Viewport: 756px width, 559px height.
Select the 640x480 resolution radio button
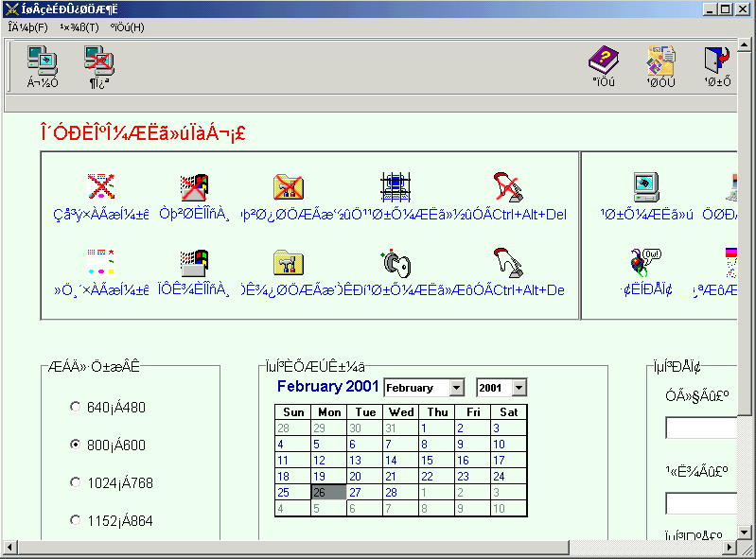pyautogui.click(x=76, y=408)
